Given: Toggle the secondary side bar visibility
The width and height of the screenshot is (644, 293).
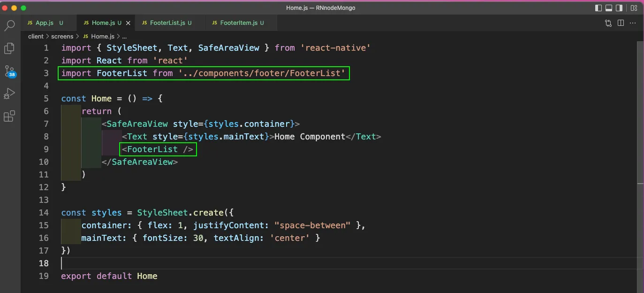Looking at the screenshot, I should click(x=620, y=8).
